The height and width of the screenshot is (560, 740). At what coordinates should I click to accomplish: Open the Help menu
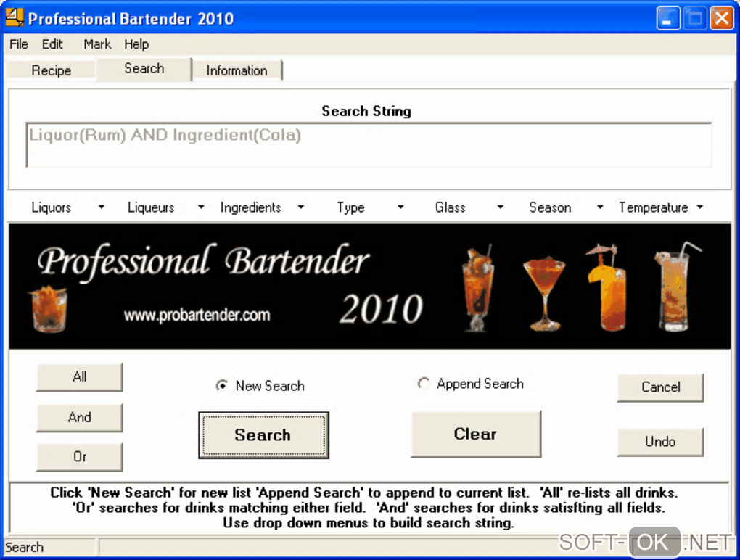136,44
